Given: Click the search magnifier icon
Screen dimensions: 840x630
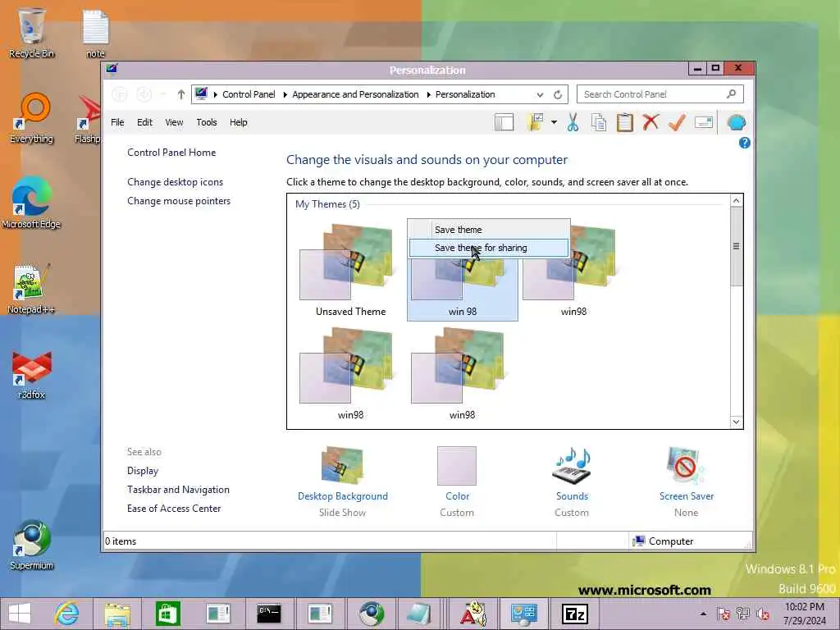Looking at the screenshot, I should [731, 94].
